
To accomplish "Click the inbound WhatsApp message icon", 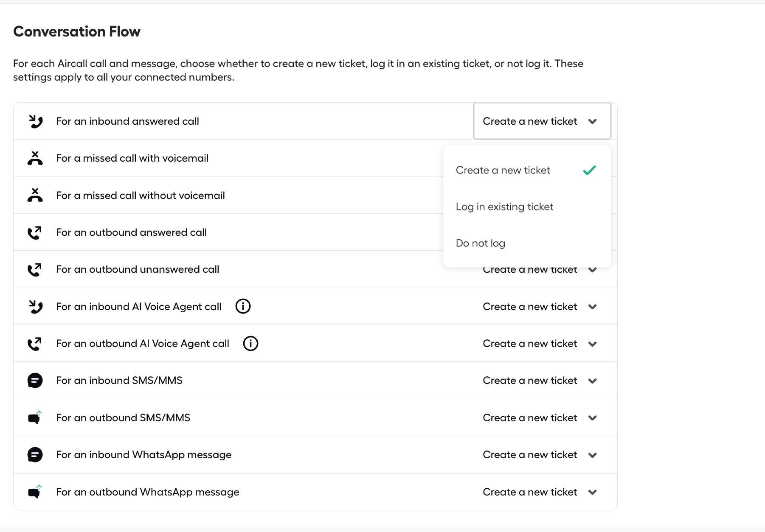I will point(35,455).
